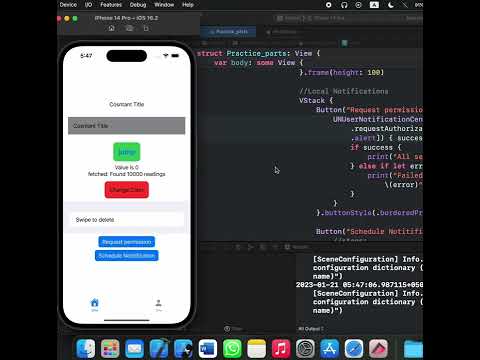Click the Simulator rotate device icon

pos(146,28)
